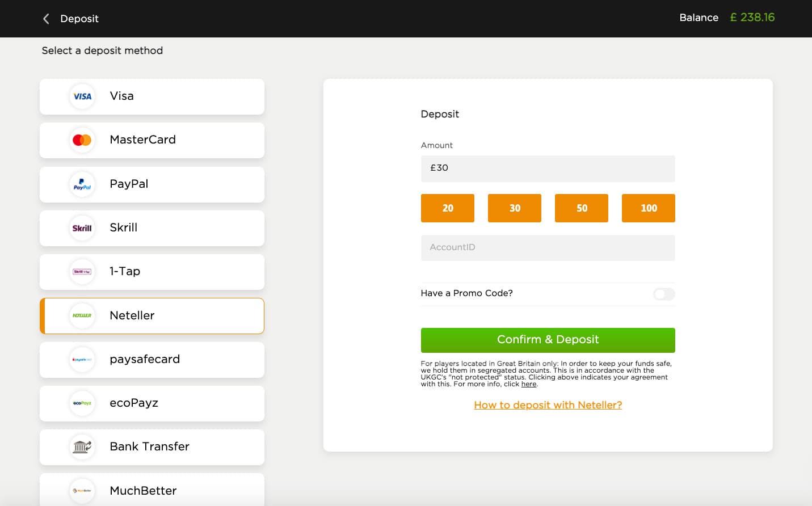Pick the 30 quick amount button
This screenshot has height=506, width=812.
click(515, 208)
